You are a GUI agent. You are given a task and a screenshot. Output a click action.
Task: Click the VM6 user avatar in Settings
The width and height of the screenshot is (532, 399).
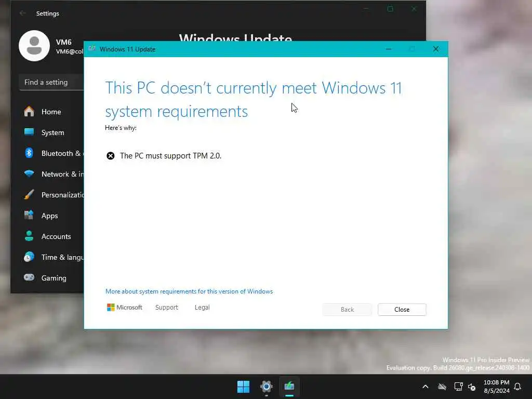coord(34,46)
